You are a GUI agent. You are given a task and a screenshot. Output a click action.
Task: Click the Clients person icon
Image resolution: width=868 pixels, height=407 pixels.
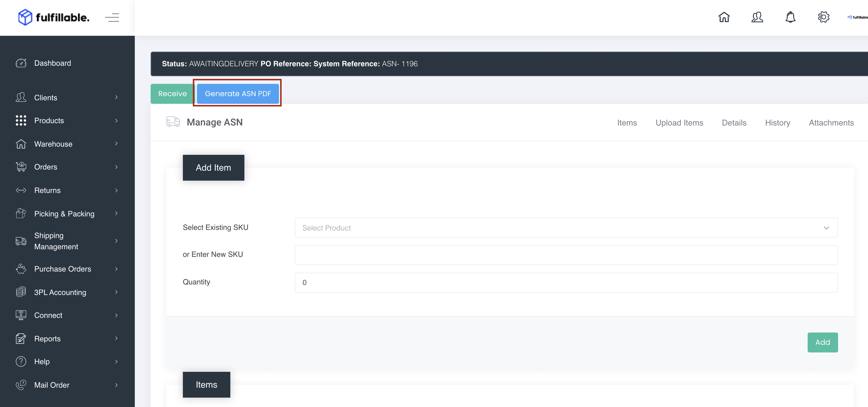21,97
